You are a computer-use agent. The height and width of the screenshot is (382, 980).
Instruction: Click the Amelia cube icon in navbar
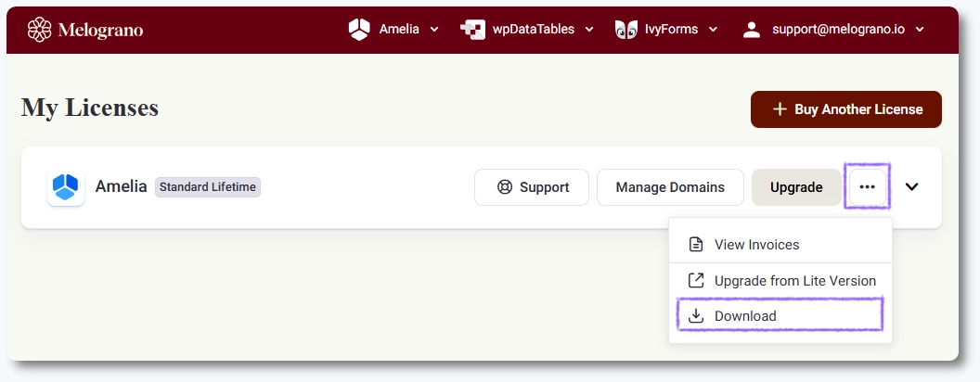click(359, 30)
